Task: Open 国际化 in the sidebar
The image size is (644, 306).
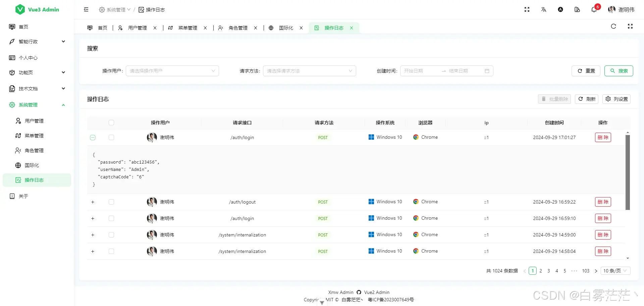Action: click(37, 165)
